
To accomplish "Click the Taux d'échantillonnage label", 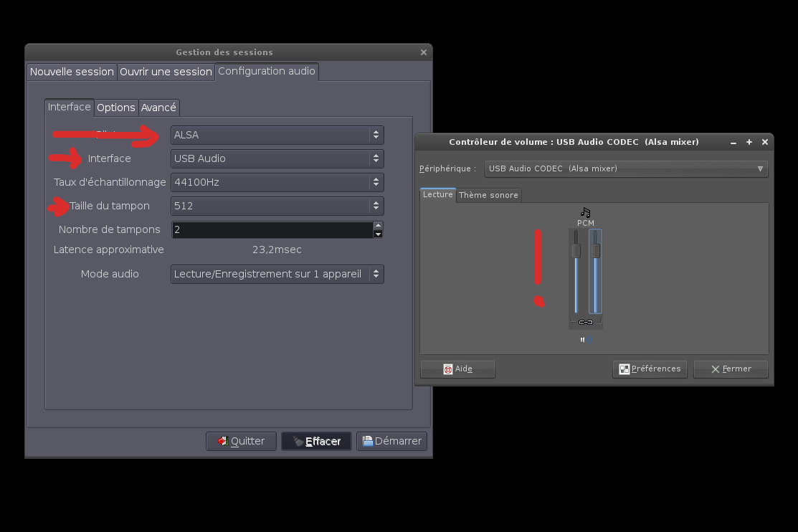I will click(110, 182).
